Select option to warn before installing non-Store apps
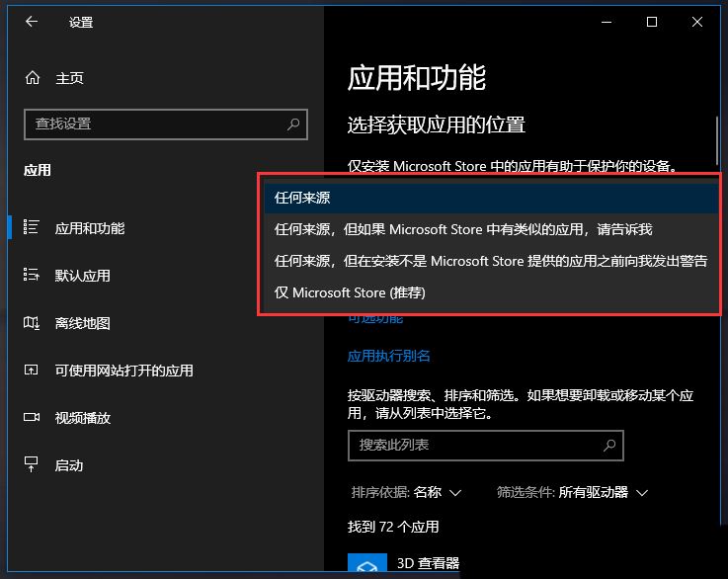 (490, 262)
